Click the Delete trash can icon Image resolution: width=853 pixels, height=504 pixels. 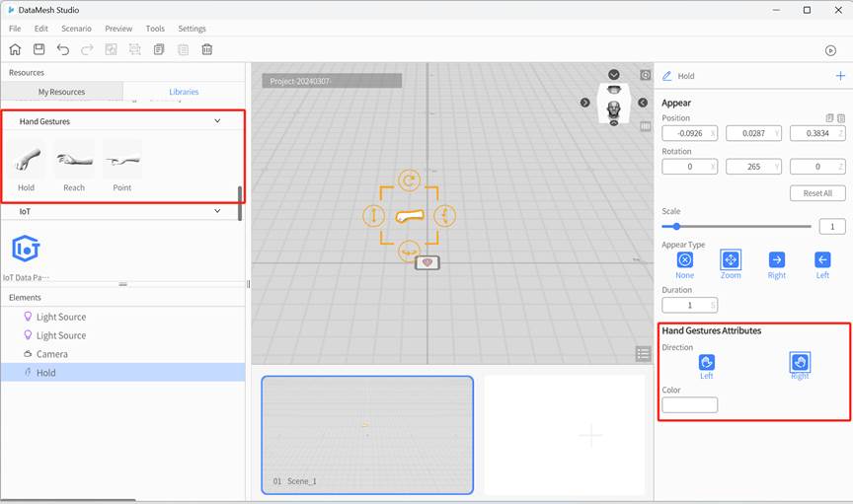[x=206, y=49]
